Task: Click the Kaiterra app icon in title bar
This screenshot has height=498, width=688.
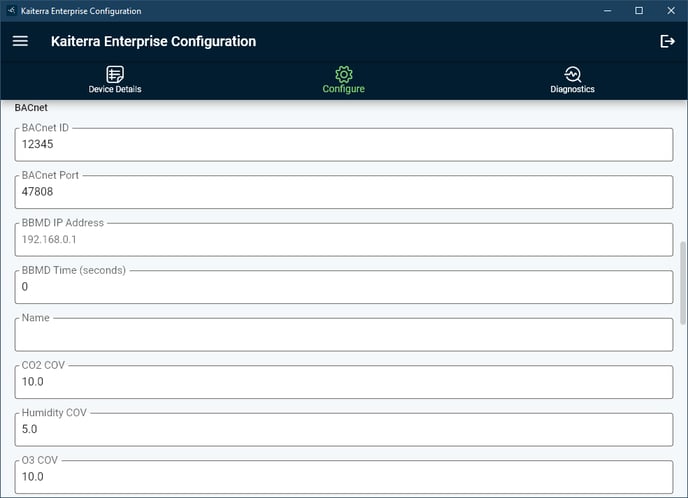Action: pos(12,11)
